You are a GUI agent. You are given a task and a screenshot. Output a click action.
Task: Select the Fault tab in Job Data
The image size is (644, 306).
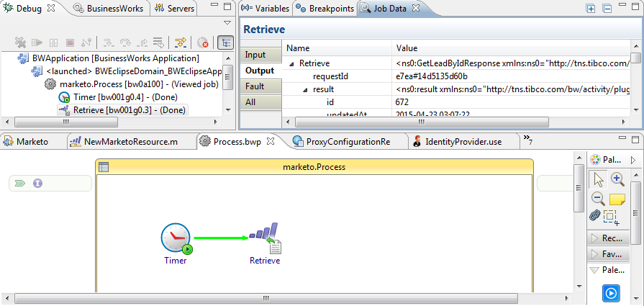(260, 86)
